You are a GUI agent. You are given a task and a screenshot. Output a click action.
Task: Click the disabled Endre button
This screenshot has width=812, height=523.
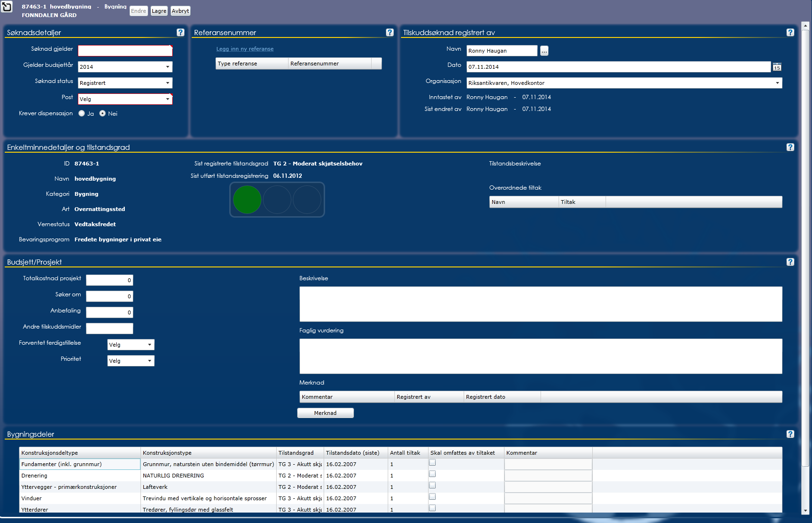(x=139, y=11)
